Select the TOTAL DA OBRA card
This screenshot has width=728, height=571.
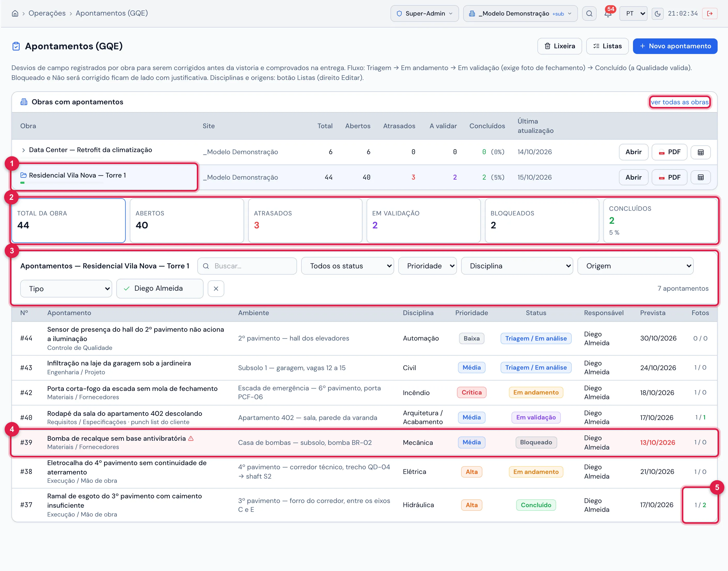(69, 221)
